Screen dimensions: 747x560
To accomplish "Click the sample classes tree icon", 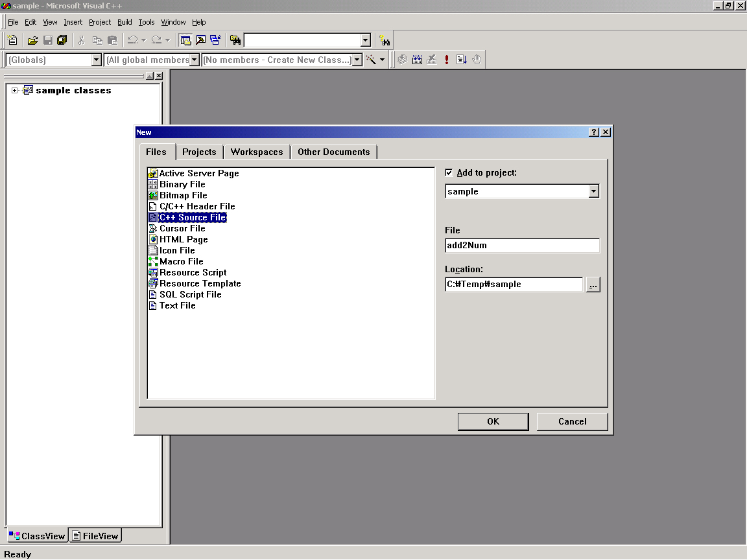I will pyautogui.click(x=28, y=90).
